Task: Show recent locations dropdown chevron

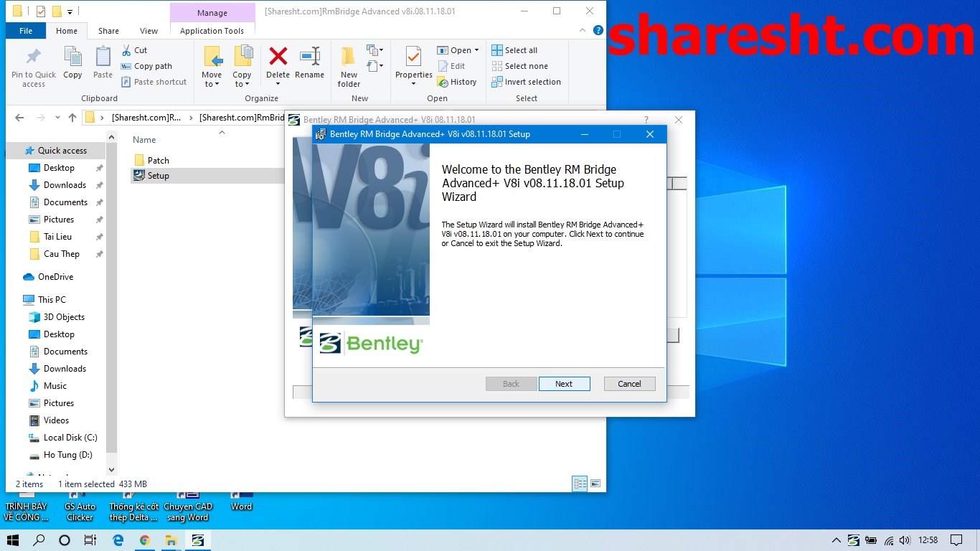Action: [57, 118]
